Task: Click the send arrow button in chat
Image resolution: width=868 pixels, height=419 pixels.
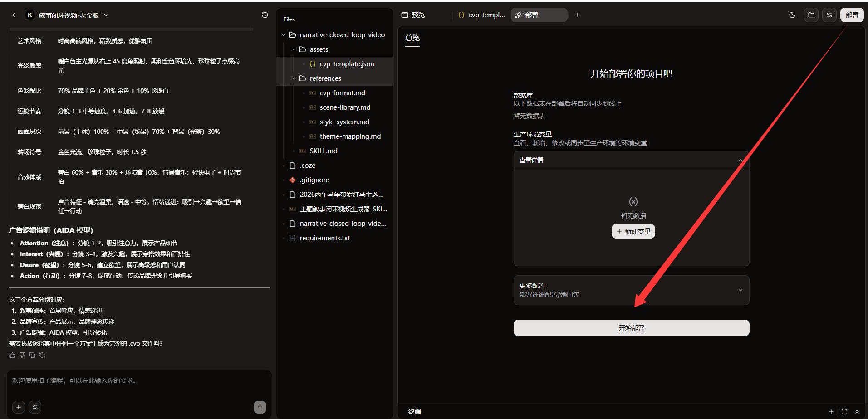Action: pyautogui.click(x=260, y=407)
